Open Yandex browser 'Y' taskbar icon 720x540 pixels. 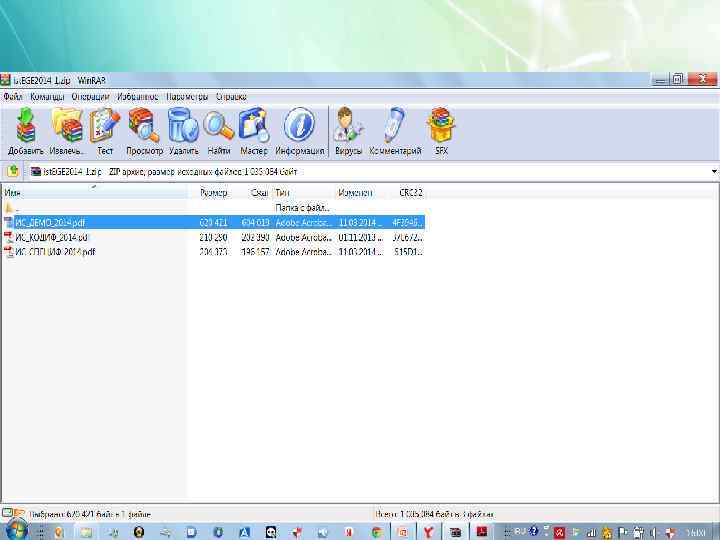point(428,532)
